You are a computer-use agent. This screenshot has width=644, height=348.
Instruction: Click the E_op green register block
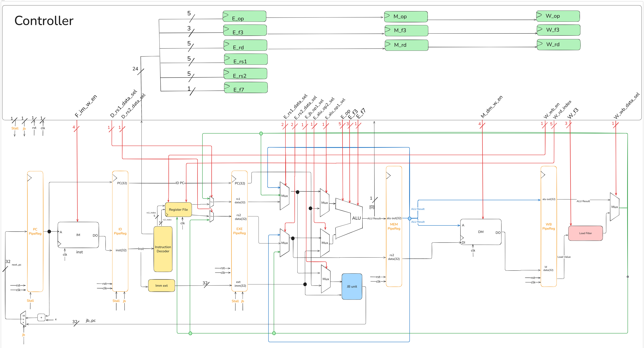click(x=244, y=17)
